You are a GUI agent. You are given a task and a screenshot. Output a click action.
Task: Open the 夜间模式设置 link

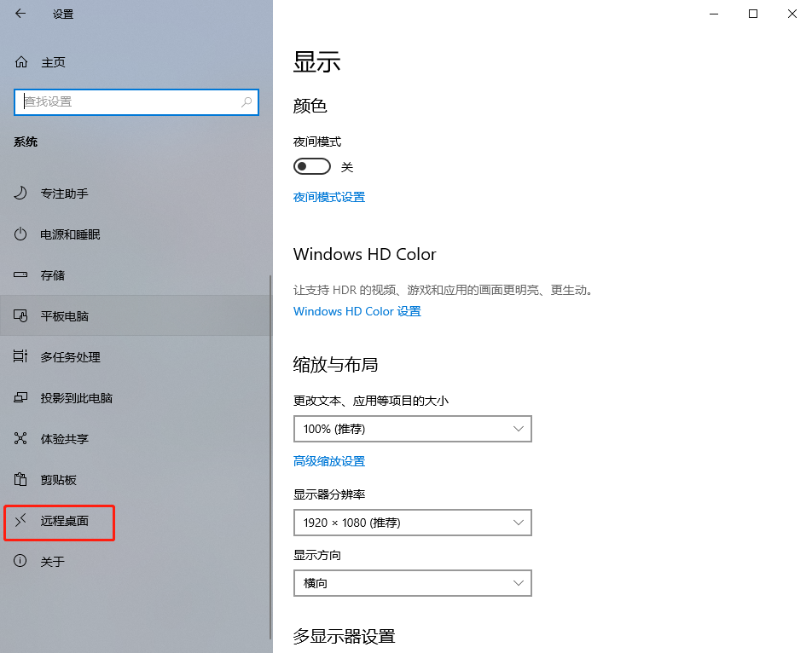pos(329,197)
